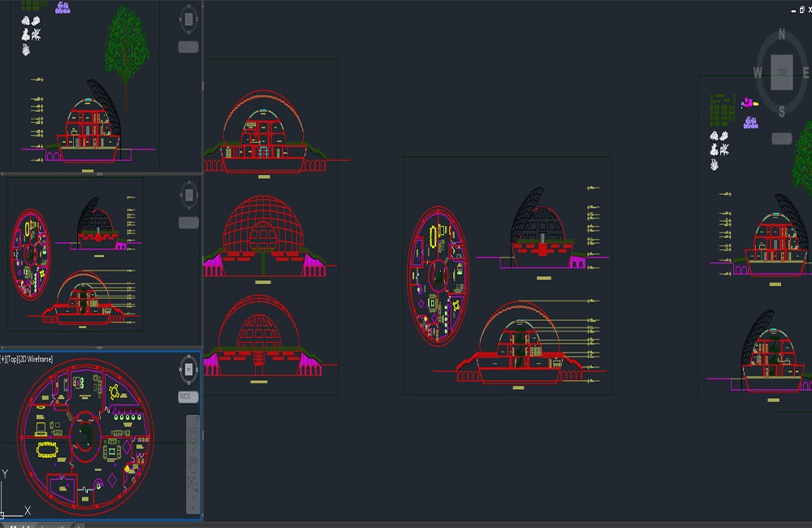Click the W compass letter on the main ViewCube
This screenshot has height=528, width=812.
(x=758, y=72)
